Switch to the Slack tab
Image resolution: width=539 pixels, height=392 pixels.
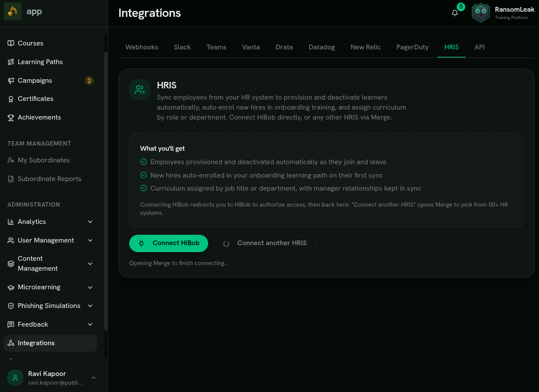[182, 47]
